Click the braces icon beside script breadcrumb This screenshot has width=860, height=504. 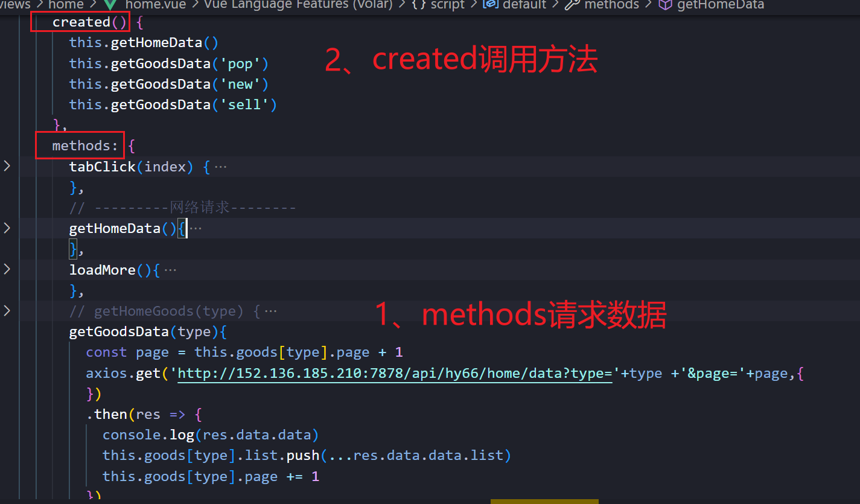pos(418,5)
